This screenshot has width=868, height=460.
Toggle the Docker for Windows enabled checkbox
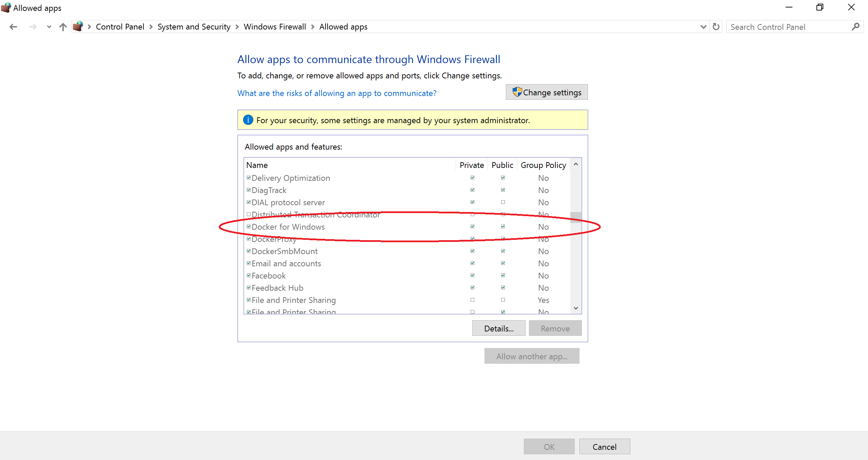pos(249,226)
